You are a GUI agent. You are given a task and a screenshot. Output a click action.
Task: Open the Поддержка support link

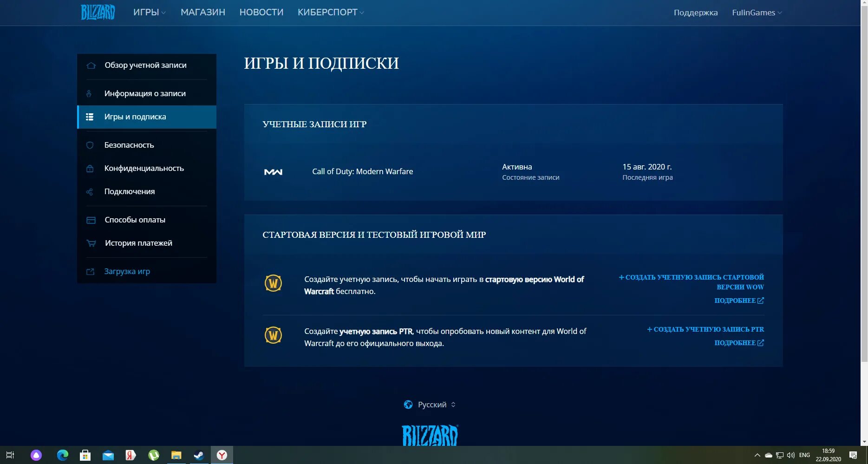coord(696,13)
